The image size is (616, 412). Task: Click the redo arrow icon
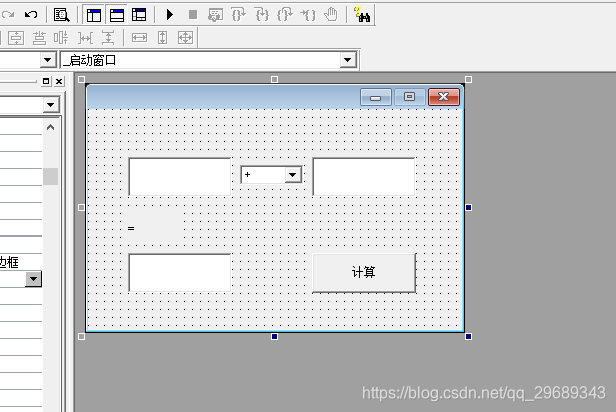(7, 15)
